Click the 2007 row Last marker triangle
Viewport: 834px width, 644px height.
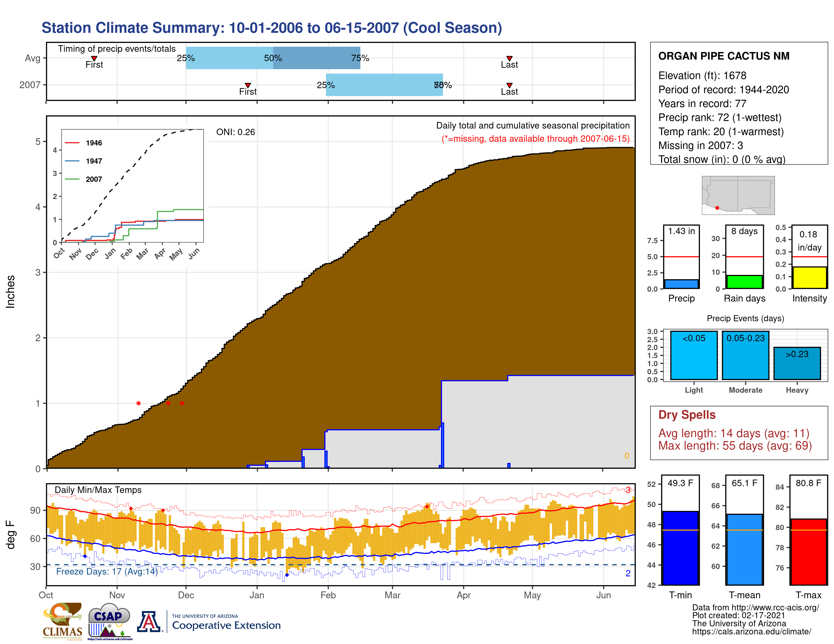509,85
